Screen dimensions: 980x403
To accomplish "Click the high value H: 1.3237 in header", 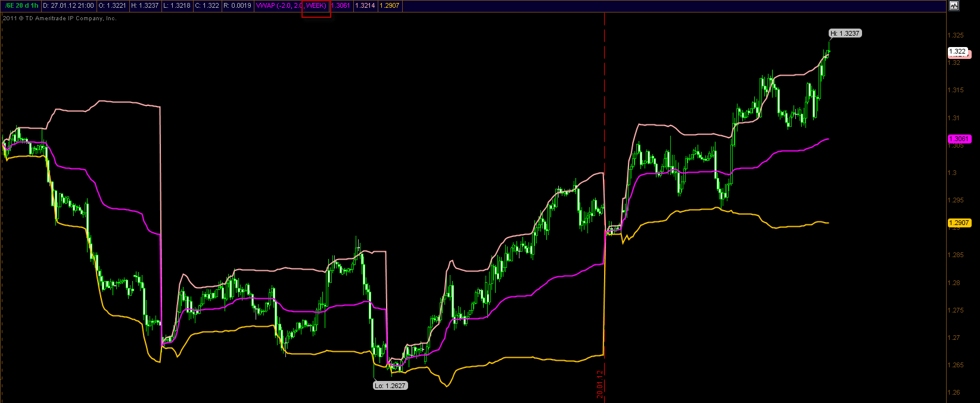I will click(145, 5).
